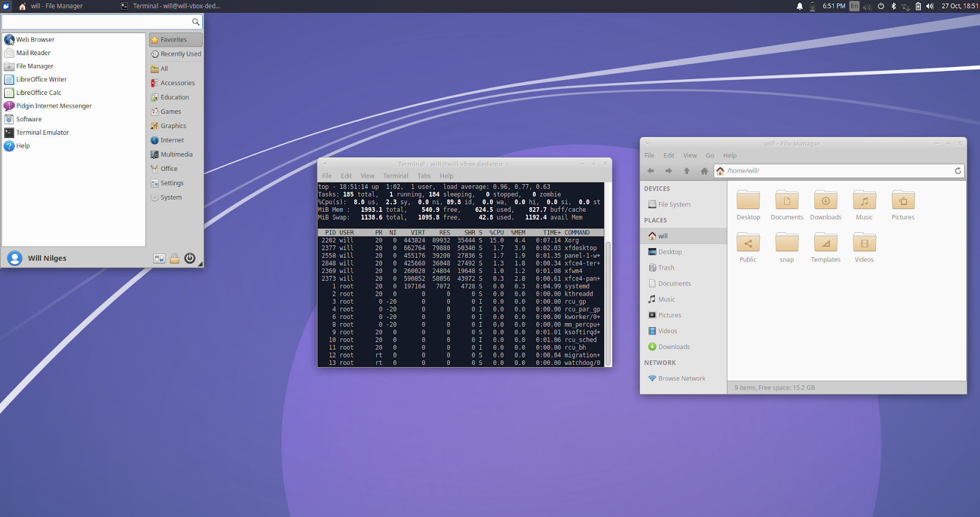Open the Music folder icon in file view
This screenshot has height=517, width=980.
point(864,200)
